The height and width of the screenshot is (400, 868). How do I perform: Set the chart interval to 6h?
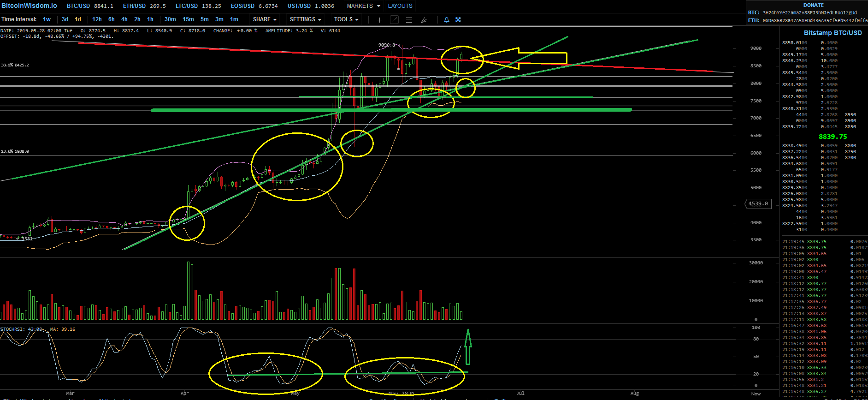click(x=112, y=19)
